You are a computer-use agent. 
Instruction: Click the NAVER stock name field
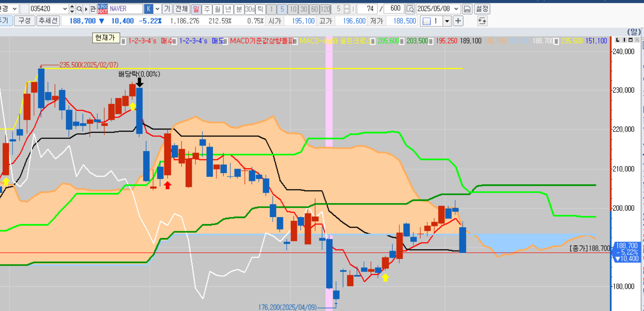[126, 9]
